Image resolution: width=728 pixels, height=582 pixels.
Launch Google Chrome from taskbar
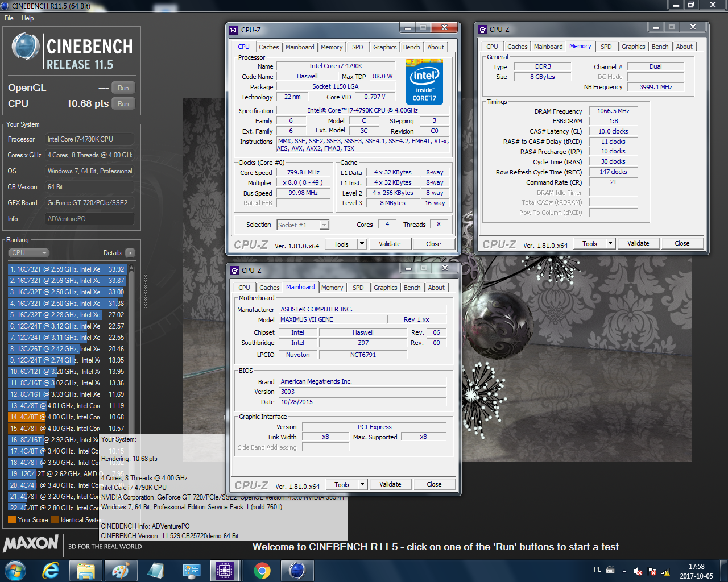262,570
